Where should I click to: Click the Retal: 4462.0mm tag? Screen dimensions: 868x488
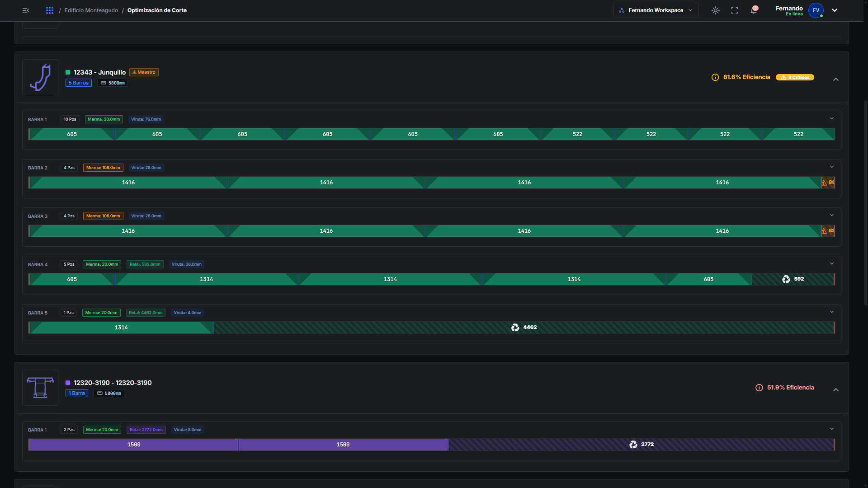pos(146,313)
